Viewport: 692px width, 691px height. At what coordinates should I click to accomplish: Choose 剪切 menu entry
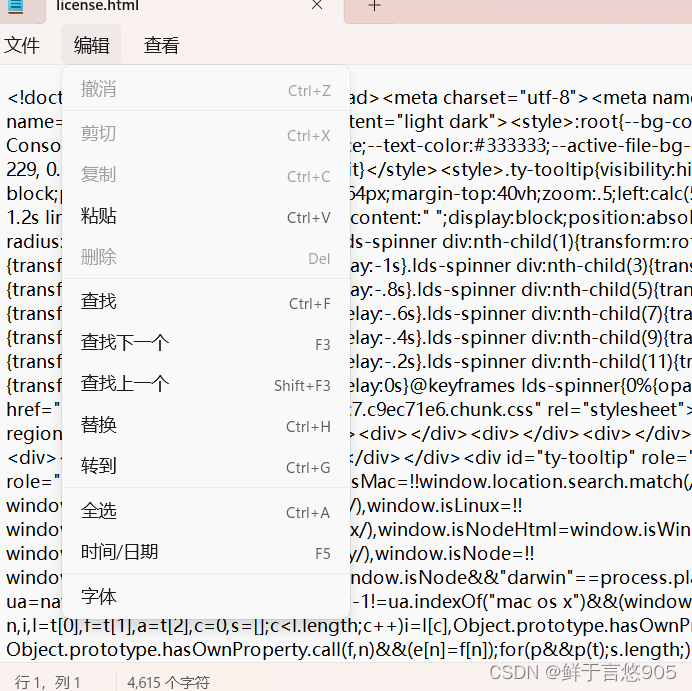(206, 135)
